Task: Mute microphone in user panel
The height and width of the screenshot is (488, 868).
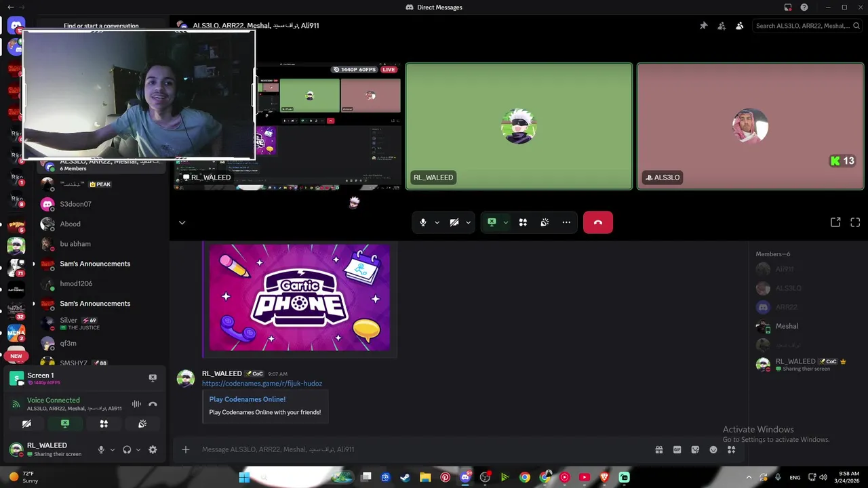Action: pyautogui.click(x=101, y=449)
